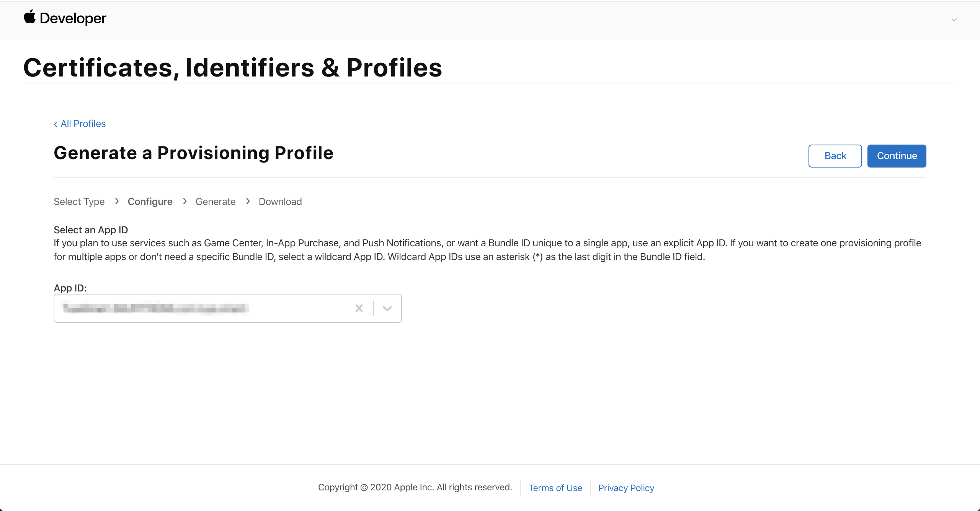Viewport: 980px width, 511px height.
Task: Open the Privacy Policy link
Action: 626,488
